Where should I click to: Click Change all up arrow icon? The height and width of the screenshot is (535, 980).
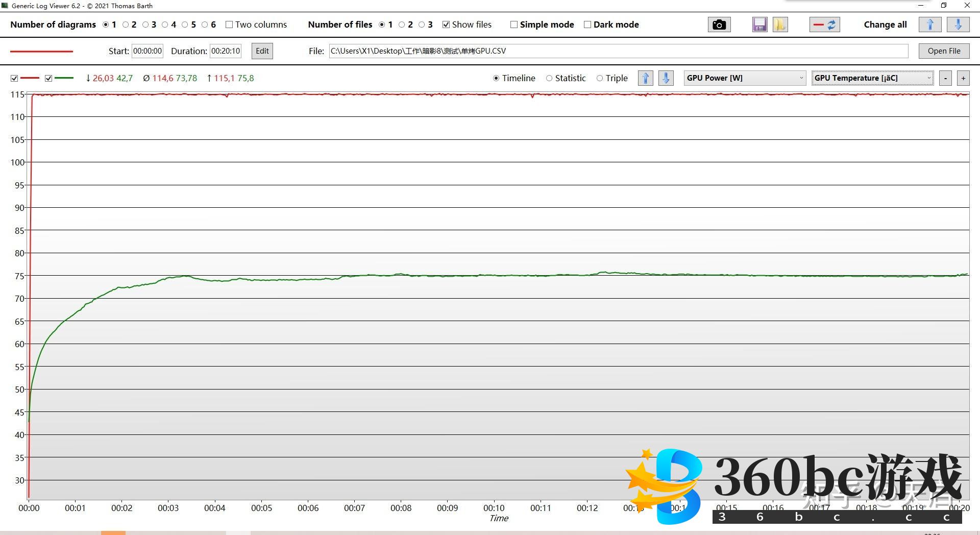point(929,25)
